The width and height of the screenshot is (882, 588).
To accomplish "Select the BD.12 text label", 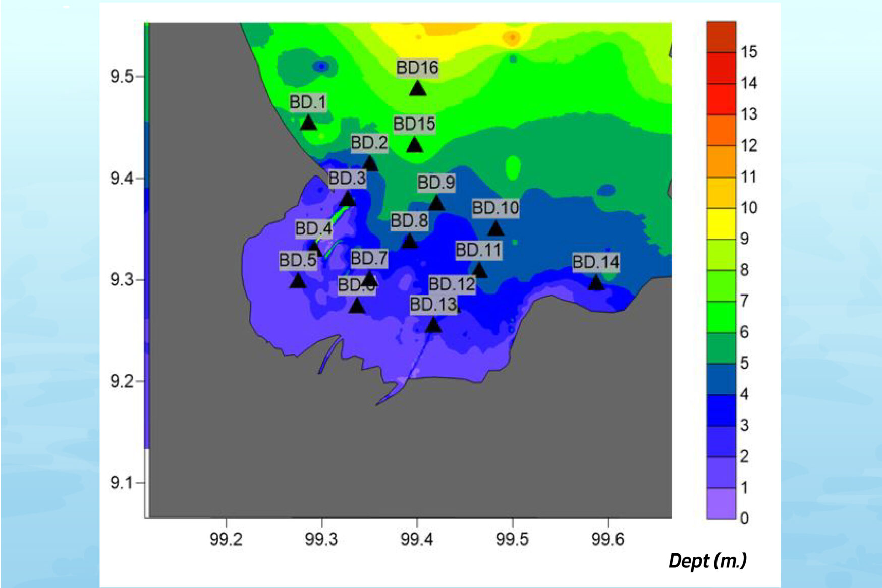I will (x=452, y=284).
